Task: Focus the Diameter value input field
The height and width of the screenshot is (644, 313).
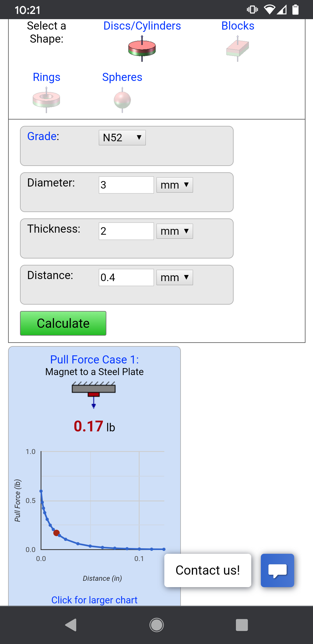Action: click(x=126, y=185)
